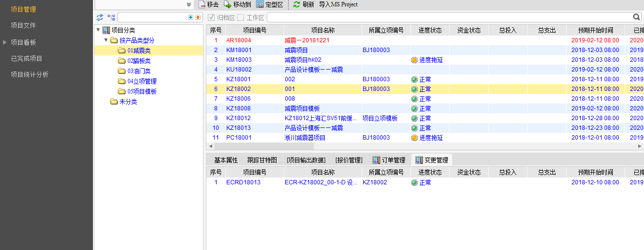
Task: Click the green 正常 icon for ECRD18013
Action: [x=415, y=182]
